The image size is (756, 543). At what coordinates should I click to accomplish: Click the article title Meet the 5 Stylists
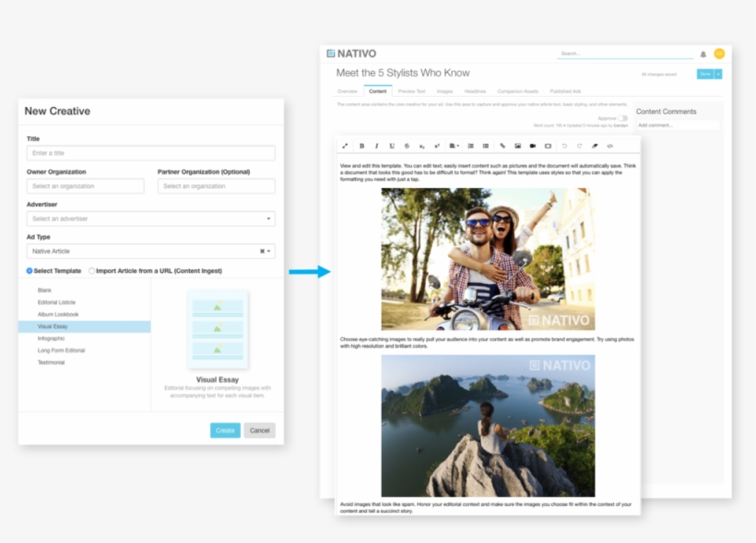coord(403,73)
